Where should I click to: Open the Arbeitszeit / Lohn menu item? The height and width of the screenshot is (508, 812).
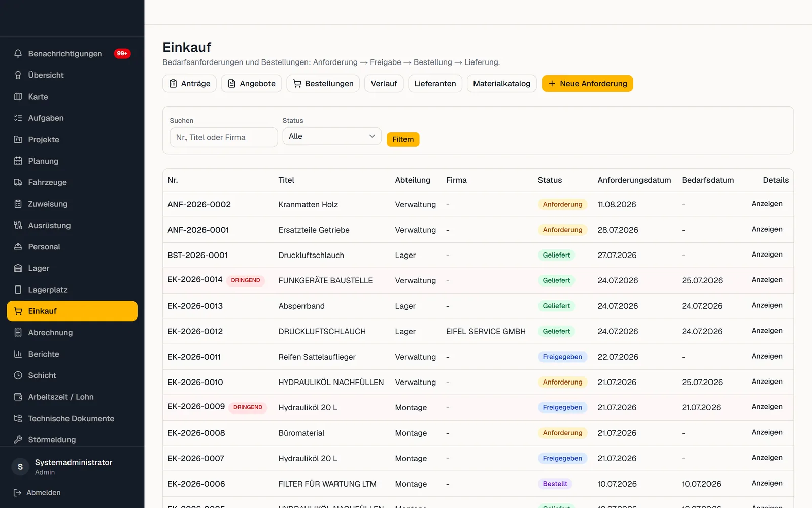click(72, 397)
